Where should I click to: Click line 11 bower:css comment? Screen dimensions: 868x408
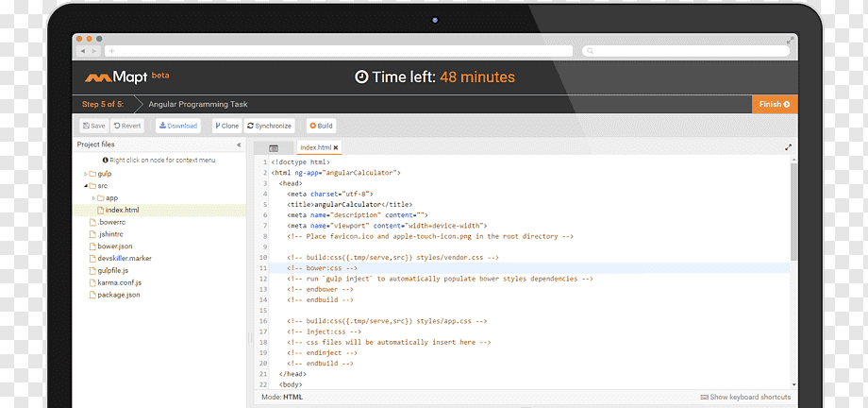pos(322,268)
